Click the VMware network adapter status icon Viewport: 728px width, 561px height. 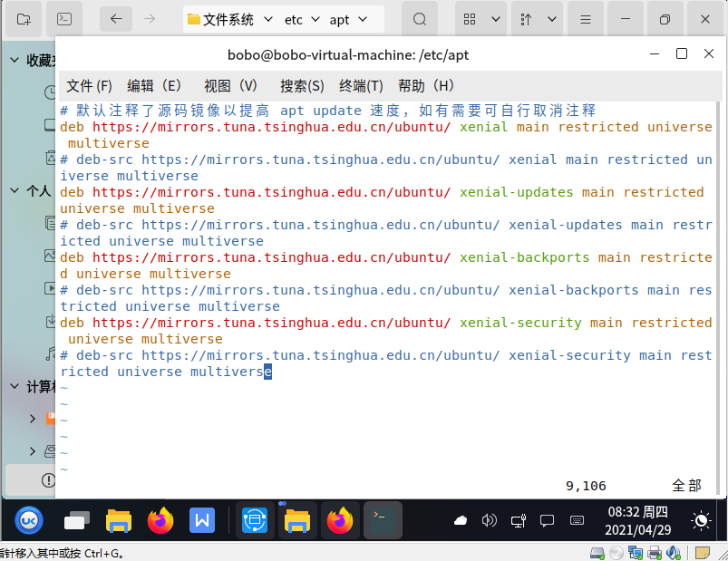click(636, 553)
